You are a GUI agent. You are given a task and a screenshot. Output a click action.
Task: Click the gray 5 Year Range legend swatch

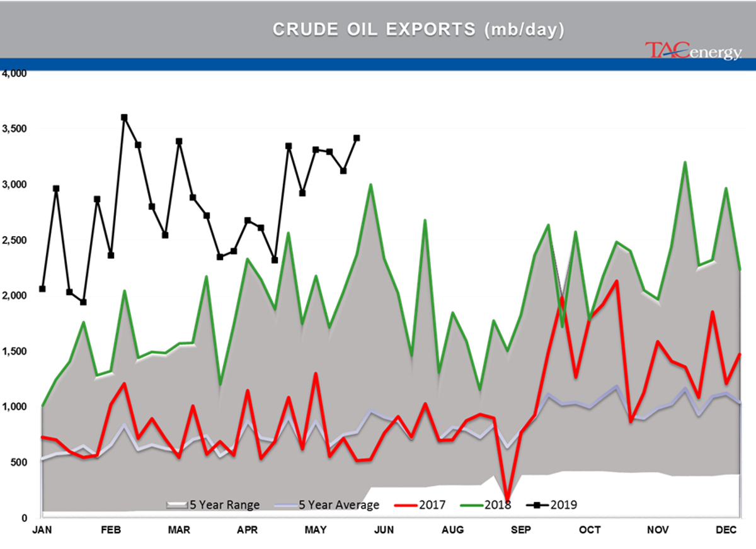pyautogui.click(x=178, y=504)
